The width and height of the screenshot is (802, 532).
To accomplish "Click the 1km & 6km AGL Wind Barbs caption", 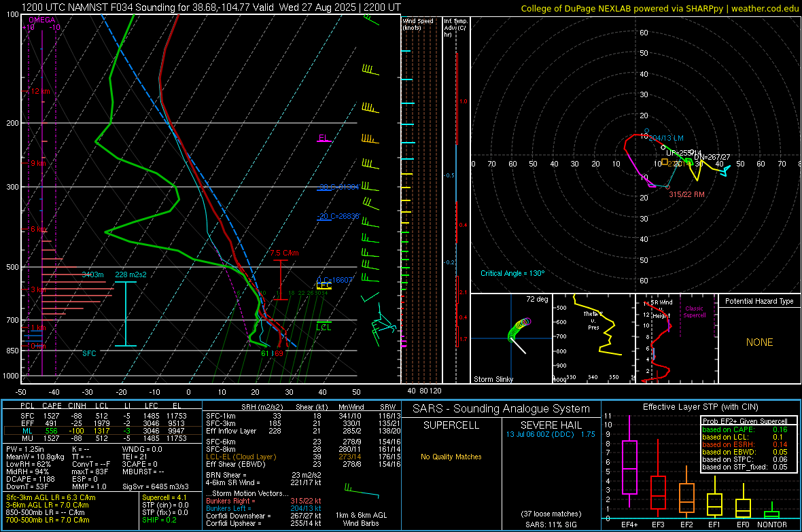I will pyautogui.click(x=361, y=519).
